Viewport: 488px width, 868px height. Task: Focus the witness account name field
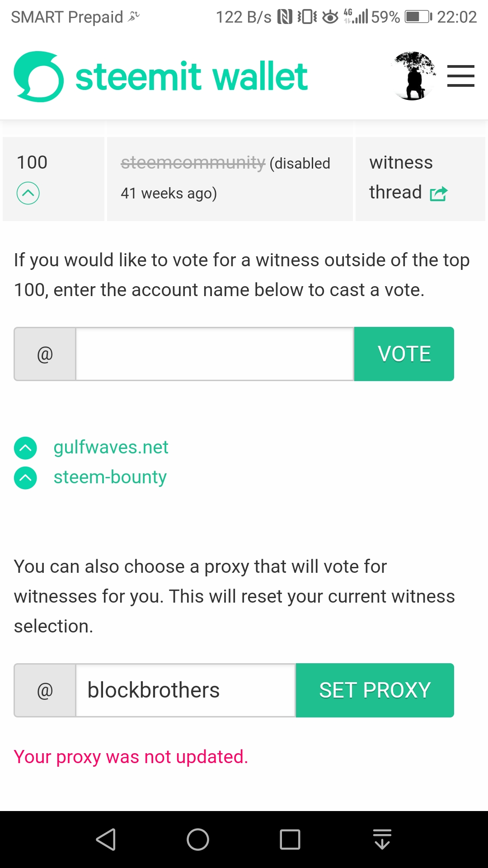point(215,354)
